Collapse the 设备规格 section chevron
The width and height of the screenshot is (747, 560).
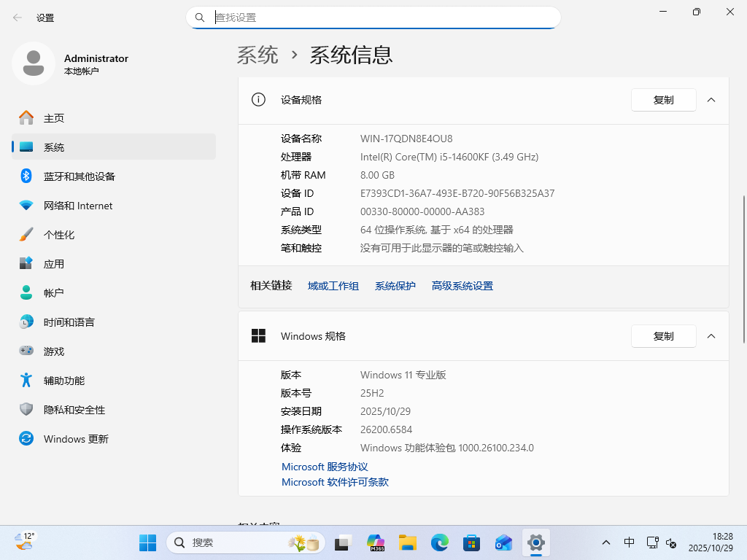coord(711,100)
